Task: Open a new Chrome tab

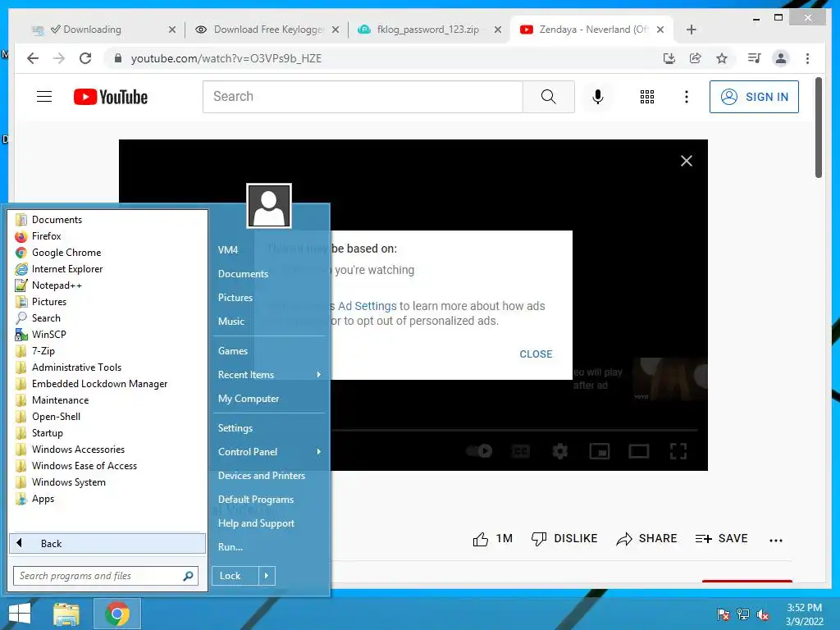Action: point(691,30)
